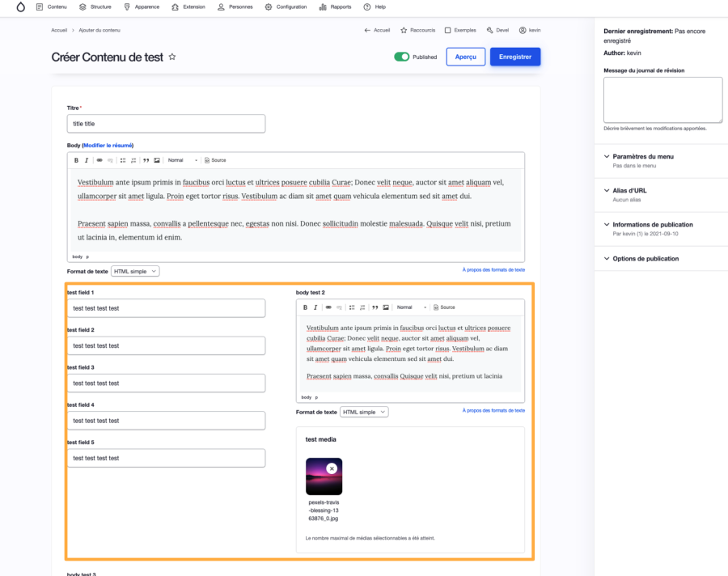
Task: Switch Body editor to Source view
Action: (215, 160)
